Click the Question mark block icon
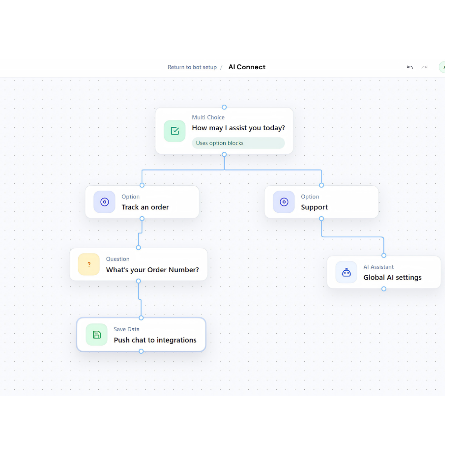 pyautogui.click(x=89, y=264)
